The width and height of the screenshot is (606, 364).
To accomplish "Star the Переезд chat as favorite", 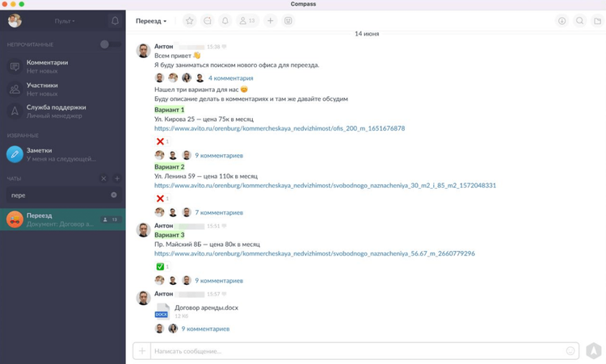I will click(x=189, y=21).
